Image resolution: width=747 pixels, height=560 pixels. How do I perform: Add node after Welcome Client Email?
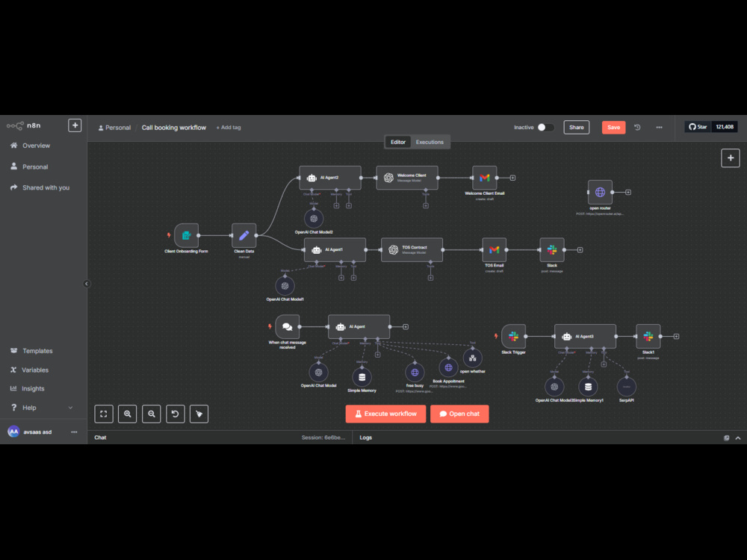pos(512,178)
